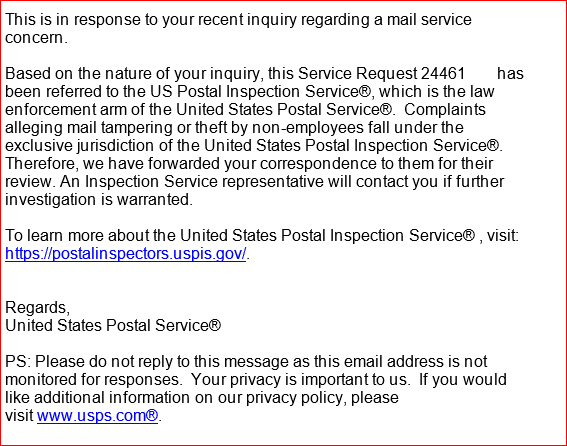The height and width of the screenshot is (446, 567).
Task: Open the postalinspectors.uspis.gov link
Action: 125,254
